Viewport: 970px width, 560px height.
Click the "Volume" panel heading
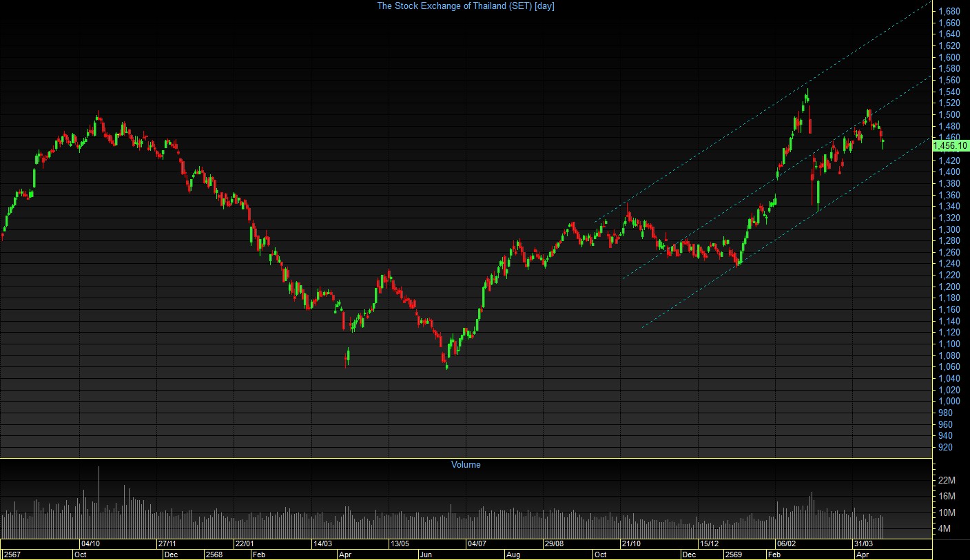(x=466, y=465)
